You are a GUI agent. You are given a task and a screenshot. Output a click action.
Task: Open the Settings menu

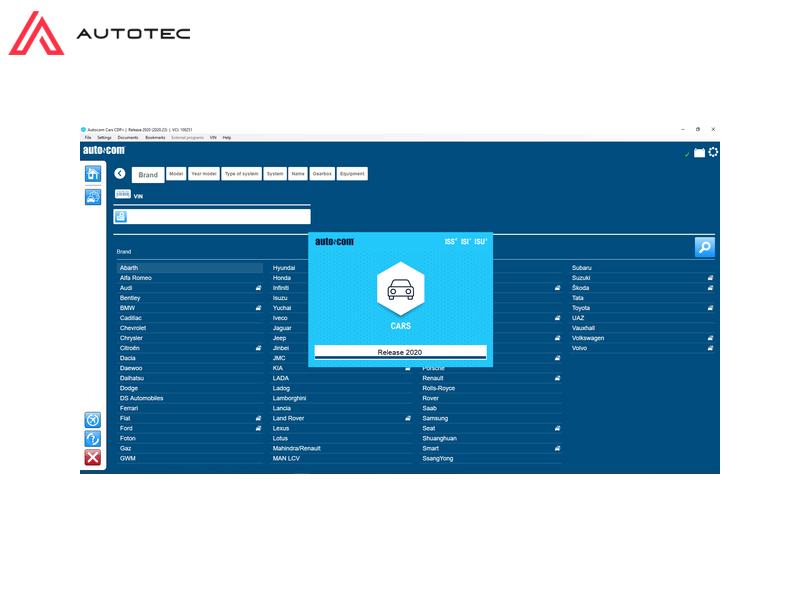(x=104, y=138)
